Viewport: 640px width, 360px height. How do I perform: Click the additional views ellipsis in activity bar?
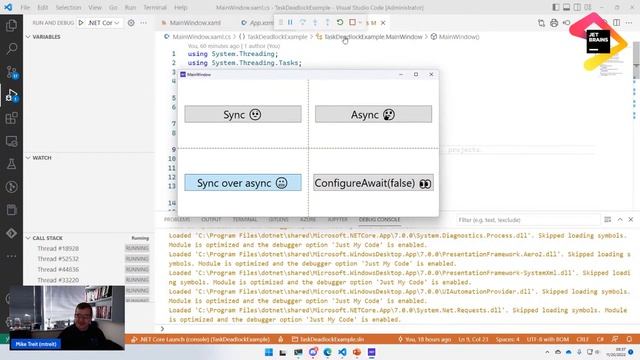(11, 256)
